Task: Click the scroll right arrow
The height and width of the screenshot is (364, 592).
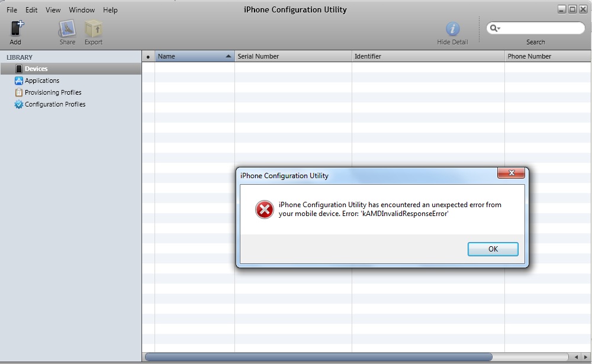Action: [x=585, y=357]
